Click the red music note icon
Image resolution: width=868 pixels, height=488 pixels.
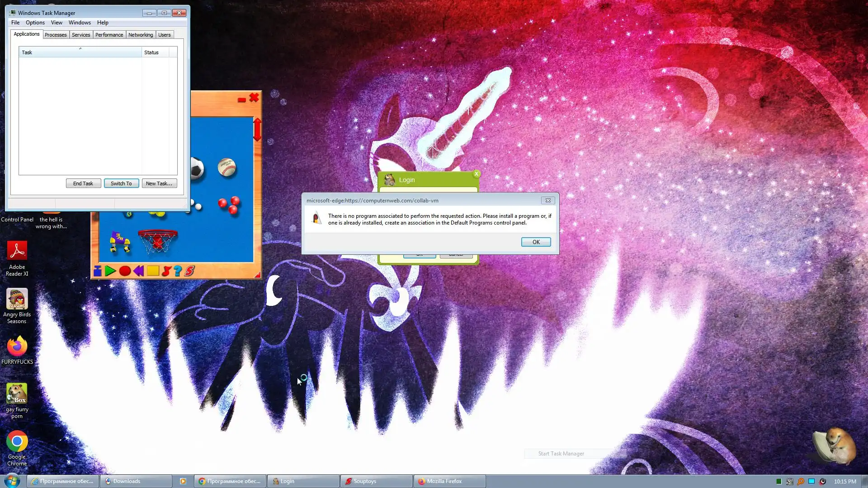166,271
